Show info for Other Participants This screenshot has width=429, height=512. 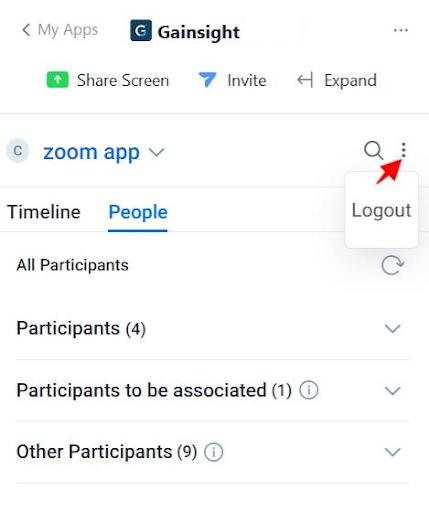coord(214,452)
